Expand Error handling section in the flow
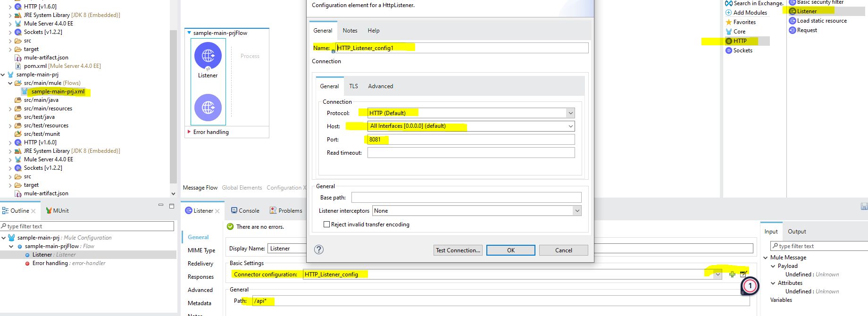Image resolution: width=868 pixels, height=316 pixels. tap(190, 132)
